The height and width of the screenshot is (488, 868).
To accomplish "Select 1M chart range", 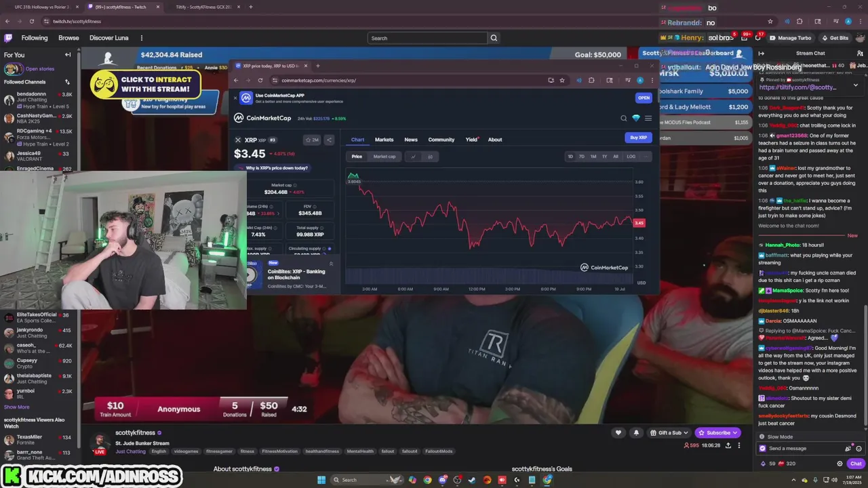I will [x=593, y=157].
